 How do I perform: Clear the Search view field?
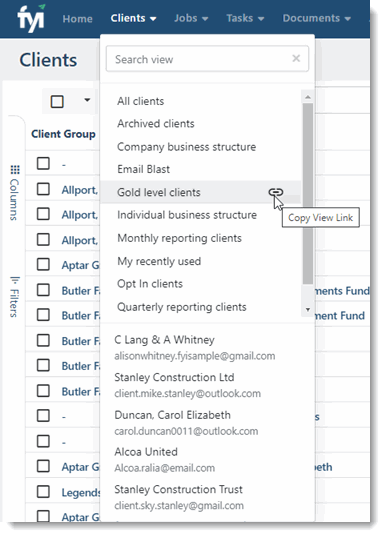296,59
